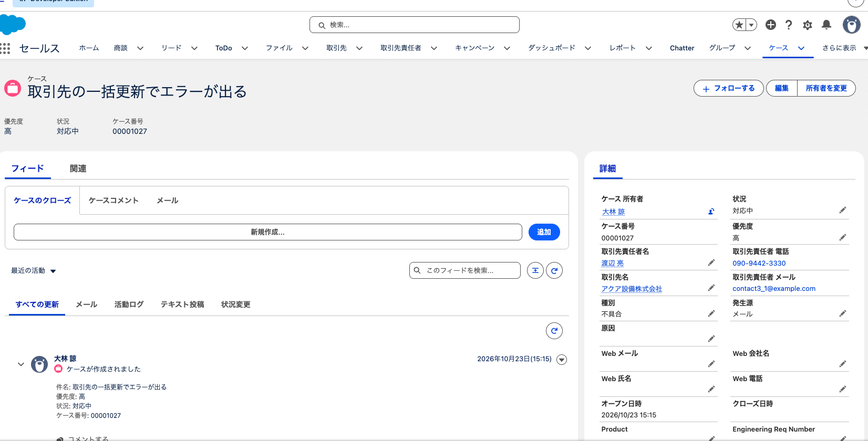The image size is (868, 441).
Task: Expand the ダッシュボード nav chevron
Action: coord(588,48)
